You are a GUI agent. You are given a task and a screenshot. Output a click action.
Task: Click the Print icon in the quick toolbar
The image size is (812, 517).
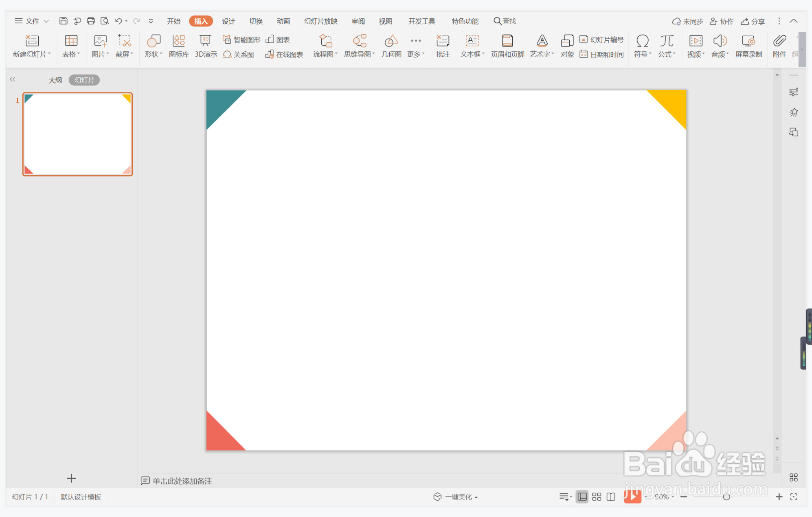point(91,21)
